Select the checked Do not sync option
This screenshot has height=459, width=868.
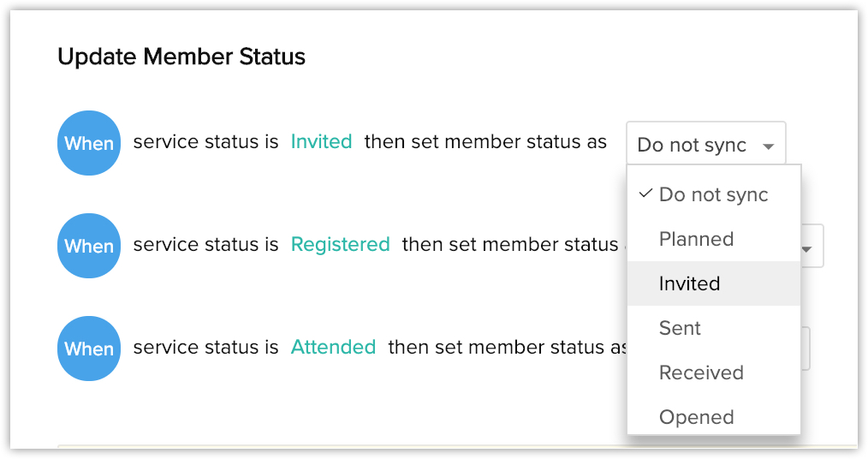(x=713, y=194)
